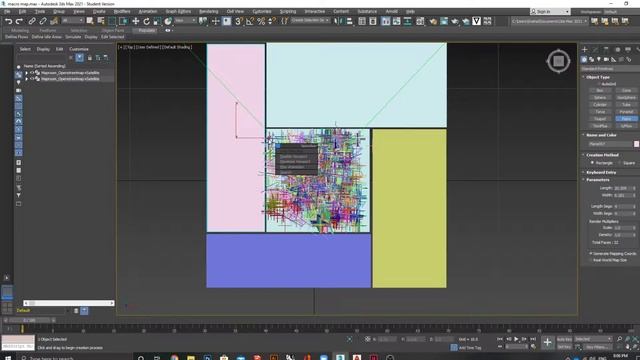Image resolution: width=640 pixels, height=360 pixels.
Task: Click the Scene Explorer horizontal scrollbar
Action: [69, 303]
